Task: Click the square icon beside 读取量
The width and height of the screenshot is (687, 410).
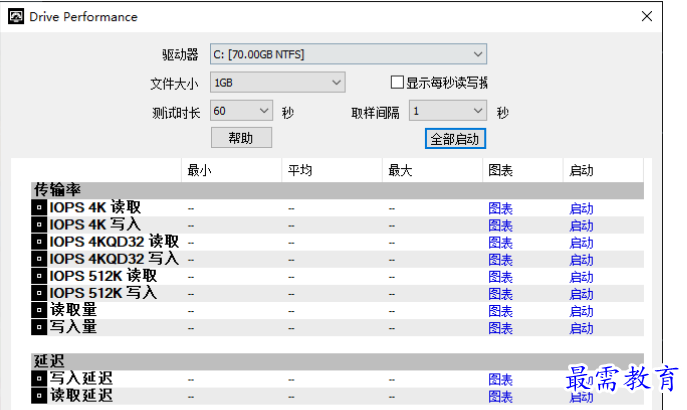Action: coord(39,310)
